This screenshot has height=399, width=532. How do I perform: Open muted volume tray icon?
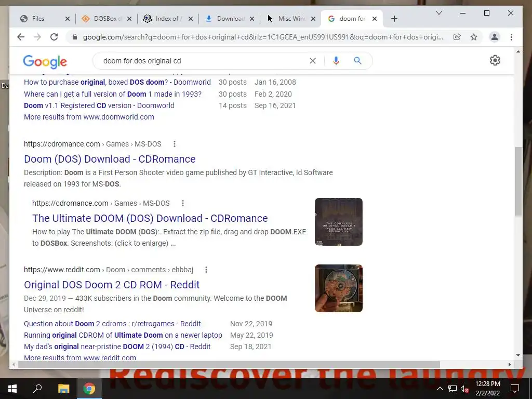point(464,389)
